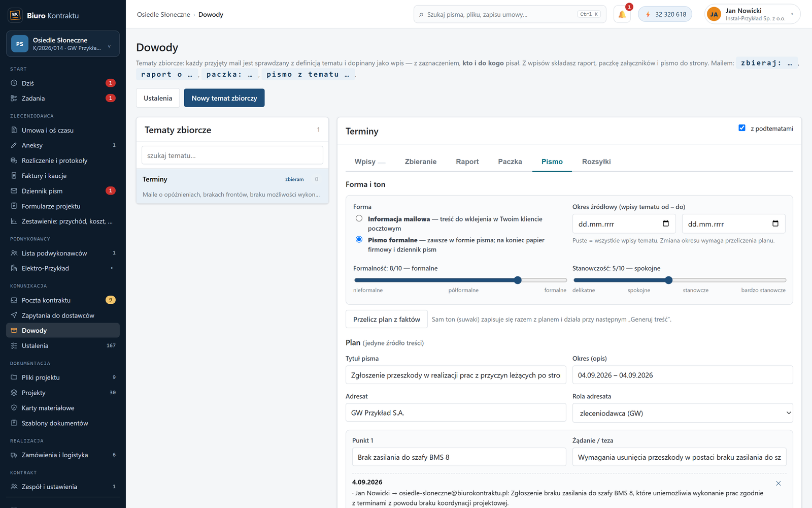Open Zamówienia i logistyka
The height and width of the screenshot is (508, 812).
point(63,455)
